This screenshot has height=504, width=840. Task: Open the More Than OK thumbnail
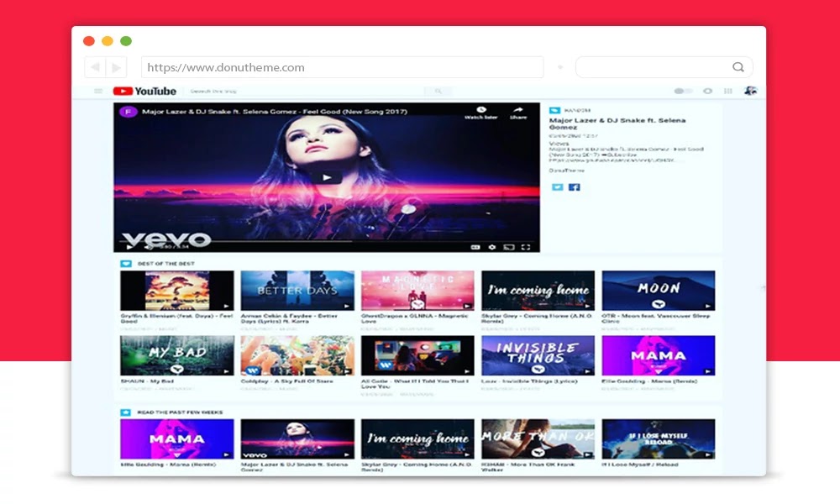[x=538, y=439]
